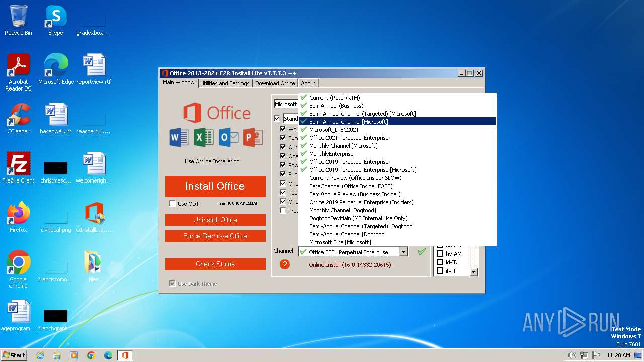Screen dimensions: 644x362
Task: Choose Microsoft_LTSC2021 channel
Action: pos(397,130)
